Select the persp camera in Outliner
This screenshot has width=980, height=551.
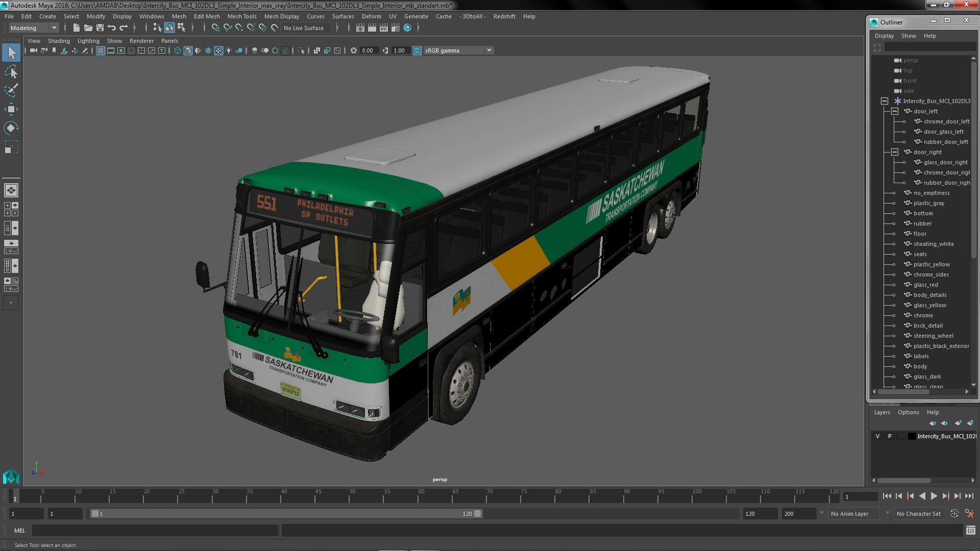tap(910, 60)
